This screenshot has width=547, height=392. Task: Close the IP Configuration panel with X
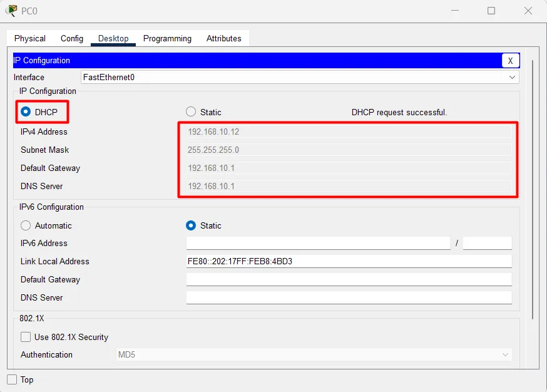(510, 60)
